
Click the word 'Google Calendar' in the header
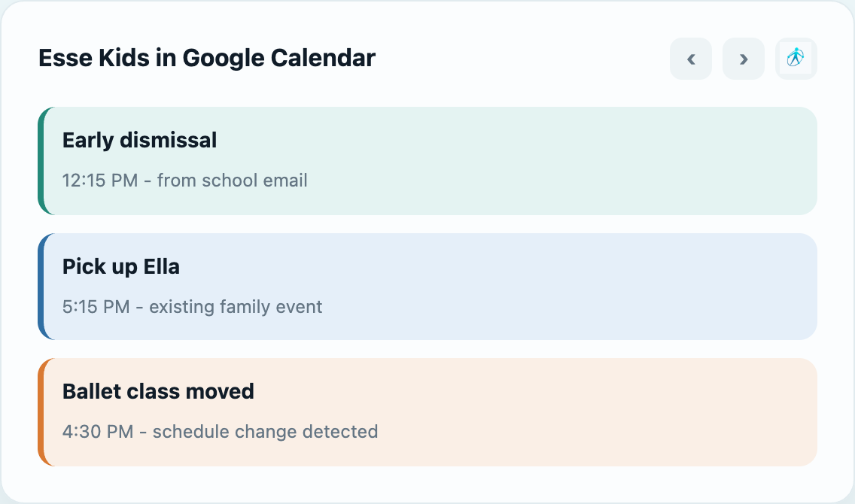278,58
